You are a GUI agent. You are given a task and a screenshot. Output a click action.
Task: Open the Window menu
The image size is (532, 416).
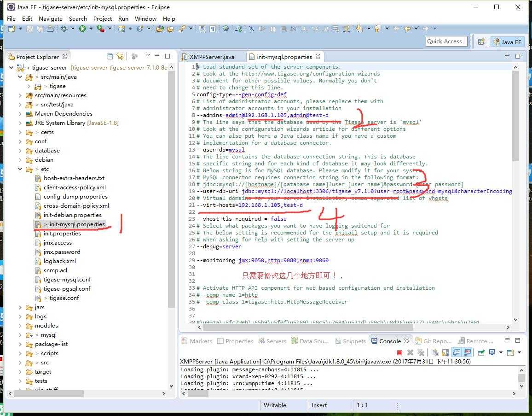pos(145,19)
